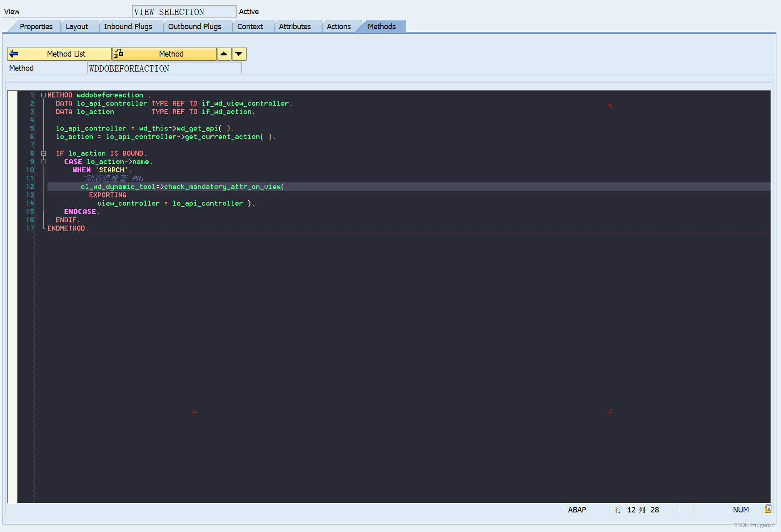The image size is (781, 532).
Task: Click the WDDOBEFOREACTION method name field
Action: (x=164, y=68)
